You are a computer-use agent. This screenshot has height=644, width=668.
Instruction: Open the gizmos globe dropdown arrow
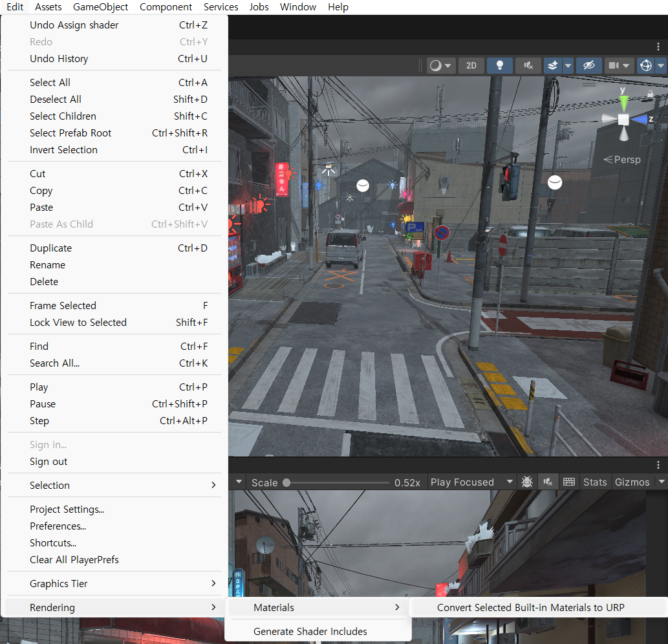point(661,65)
